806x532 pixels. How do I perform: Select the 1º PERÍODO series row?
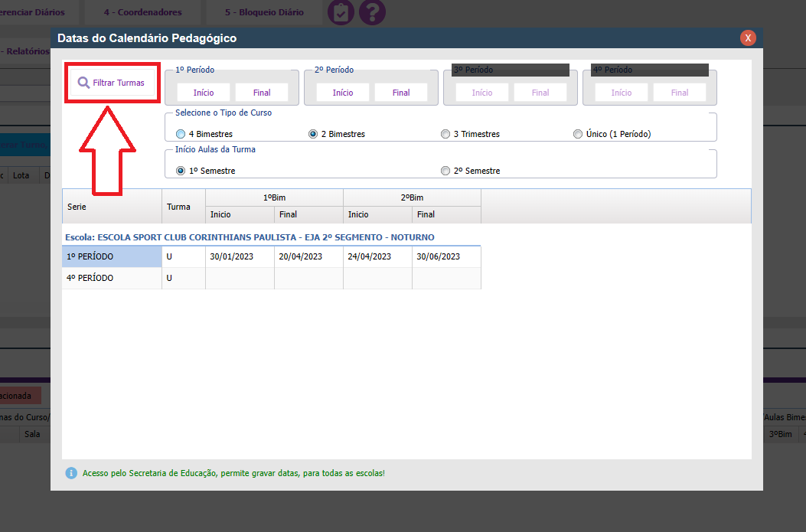(x=112, y=256)
